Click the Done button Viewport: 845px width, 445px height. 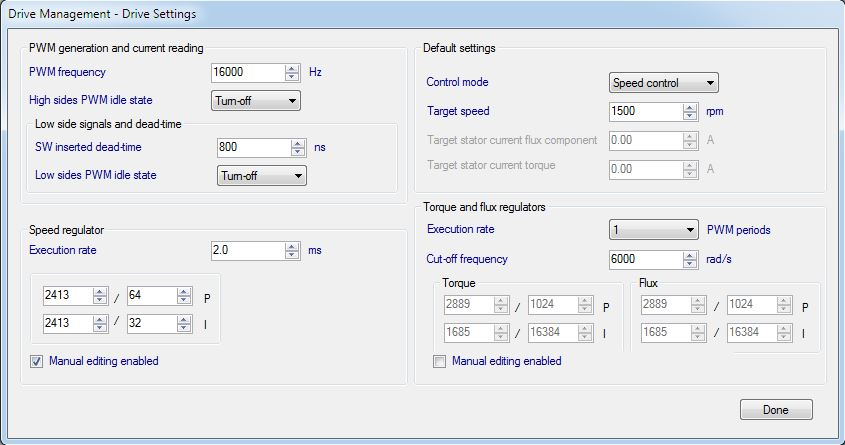click(776, 409)
